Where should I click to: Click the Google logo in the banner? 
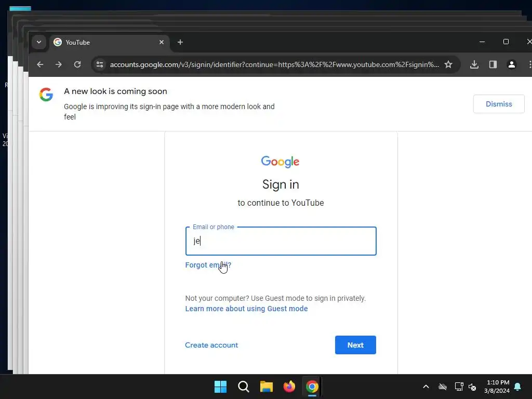coord(46,95)
